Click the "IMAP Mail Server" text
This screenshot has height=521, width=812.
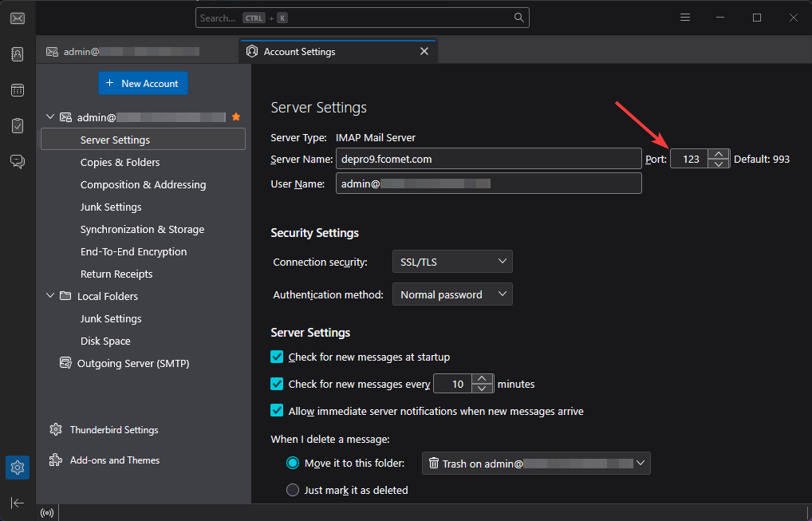376,137
